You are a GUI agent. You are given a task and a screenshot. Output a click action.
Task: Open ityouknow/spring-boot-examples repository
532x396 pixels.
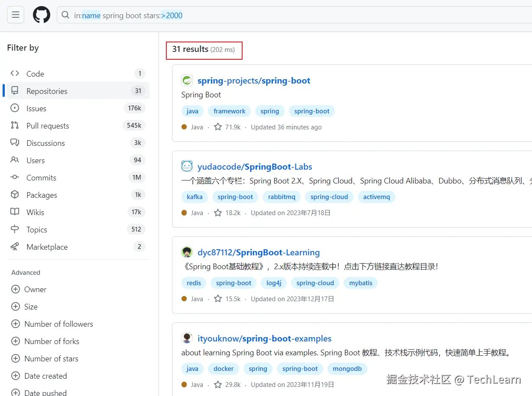[x=265, y=338]
